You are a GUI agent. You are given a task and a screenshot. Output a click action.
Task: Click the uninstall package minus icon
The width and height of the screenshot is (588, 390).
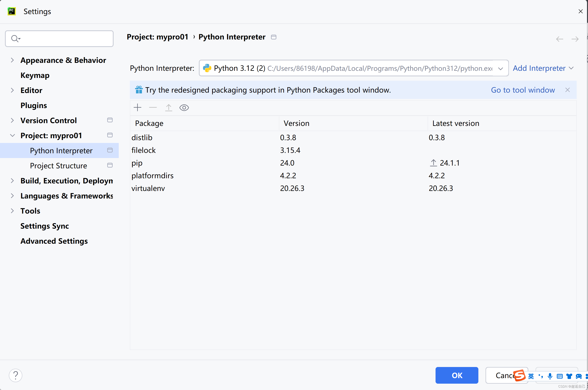[x=153, y=108]
